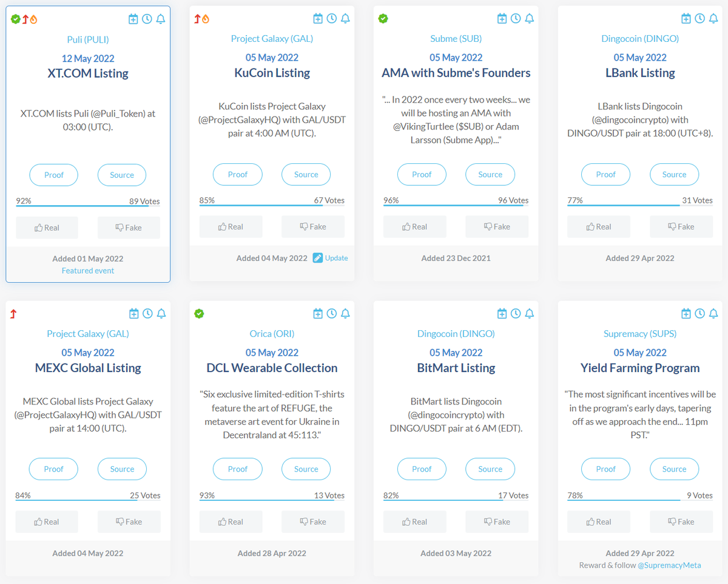728x584 pixels.
Task: Vote Fake on MEXC Global Listing
Action: (129, 521)
